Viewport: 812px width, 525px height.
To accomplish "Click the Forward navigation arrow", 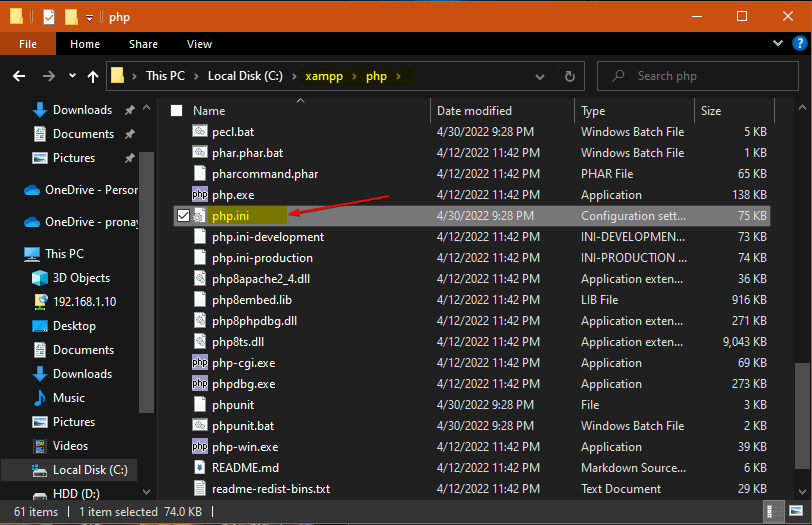I will (x=49, y=77).
